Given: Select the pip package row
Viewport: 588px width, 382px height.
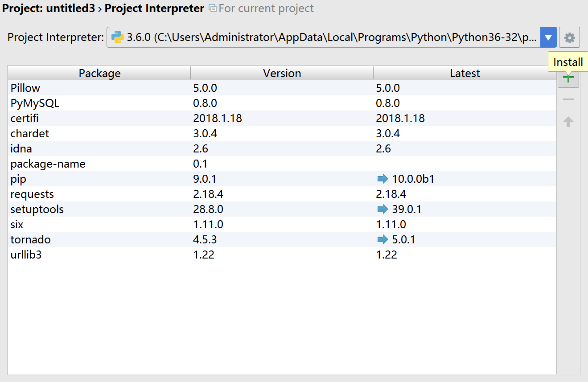Looking at the screenshot, I should 282,179.
